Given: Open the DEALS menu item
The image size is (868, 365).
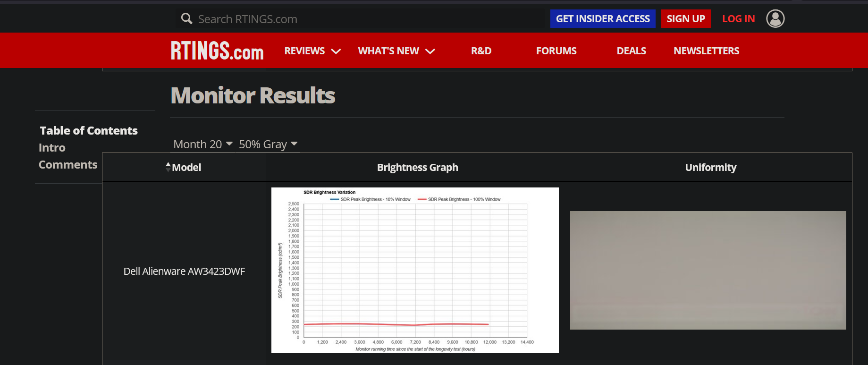Looking at the screenshot, I should coord(631,51).
